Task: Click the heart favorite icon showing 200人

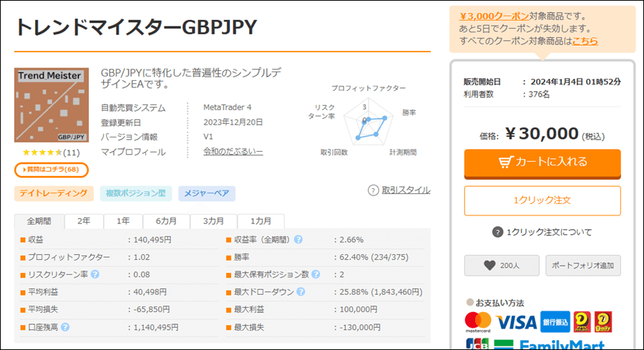Action: (x=489, y=266)
